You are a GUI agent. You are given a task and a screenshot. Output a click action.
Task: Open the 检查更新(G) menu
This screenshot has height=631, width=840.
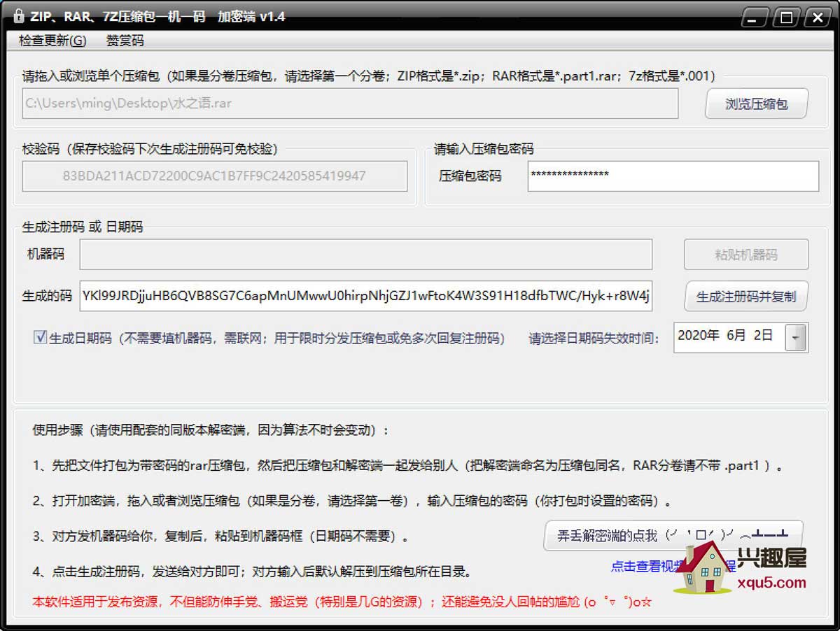pyautogui.click(x=52, y=41)
